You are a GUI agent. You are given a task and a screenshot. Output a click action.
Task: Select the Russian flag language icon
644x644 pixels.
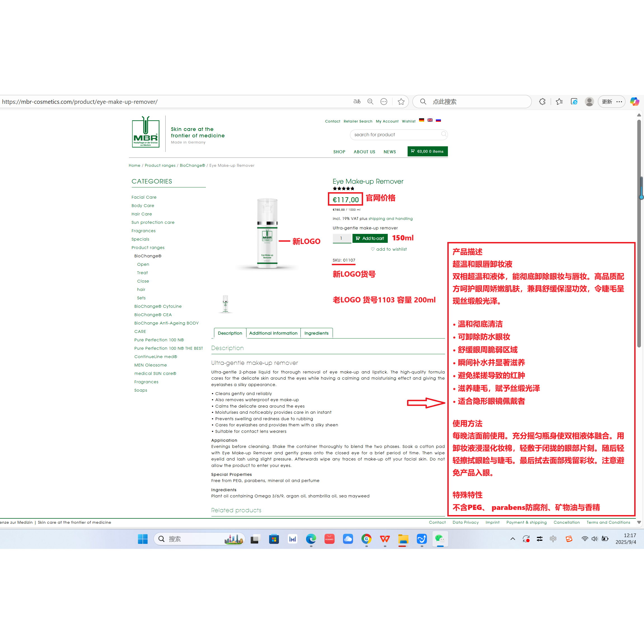[x=438, y=120]
